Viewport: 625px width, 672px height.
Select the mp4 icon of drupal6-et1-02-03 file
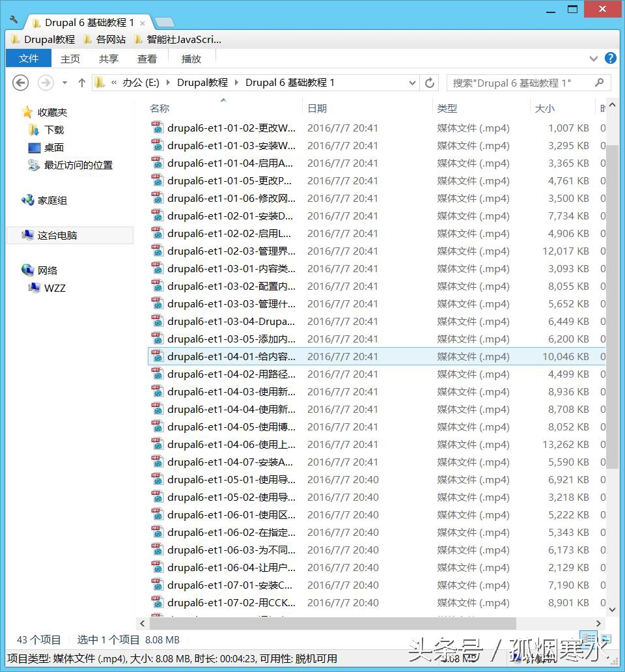point(157,251)
